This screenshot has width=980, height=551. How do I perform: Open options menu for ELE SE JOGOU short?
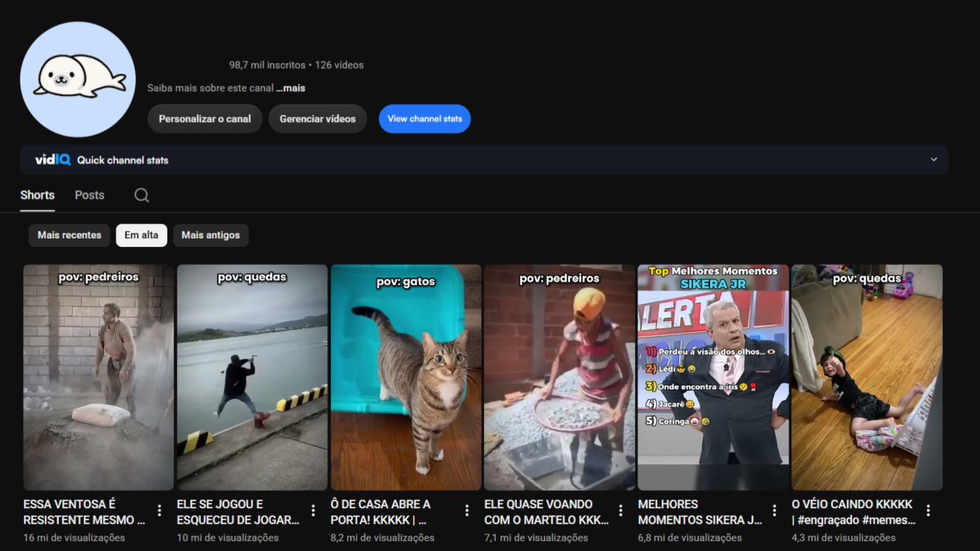click(x=313, y=510)
